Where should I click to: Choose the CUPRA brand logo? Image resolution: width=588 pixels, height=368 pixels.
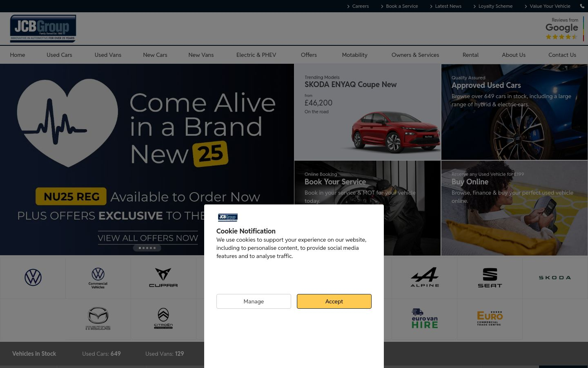163,278
